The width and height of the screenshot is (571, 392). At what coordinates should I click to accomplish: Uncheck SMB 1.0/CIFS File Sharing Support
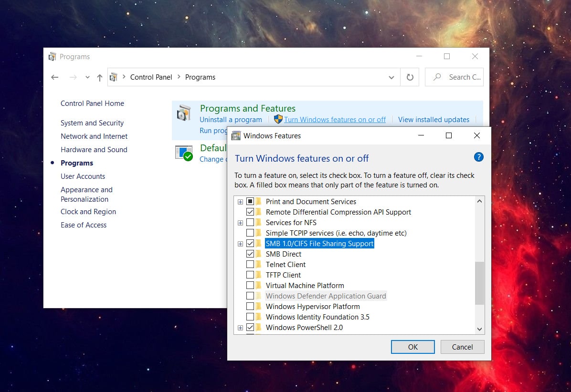coord(250,244)
